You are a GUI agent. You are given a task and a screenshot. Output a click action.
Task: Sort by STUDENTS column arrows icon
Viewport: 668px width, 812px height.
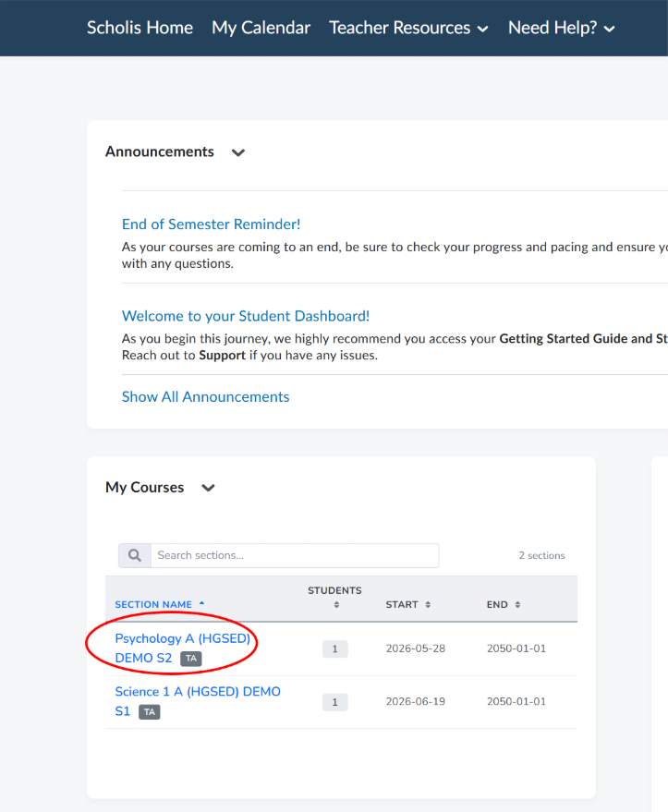(336, 605)
